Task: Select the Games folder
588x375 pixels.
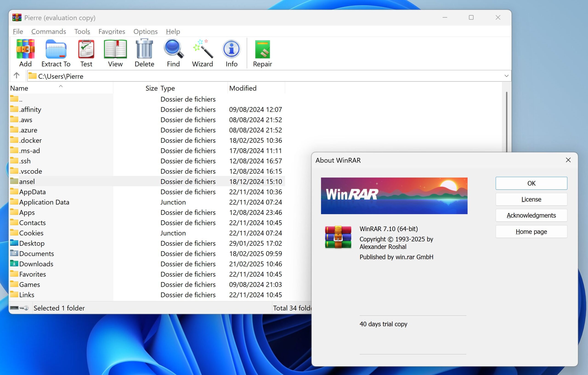Action: (147, 284)
